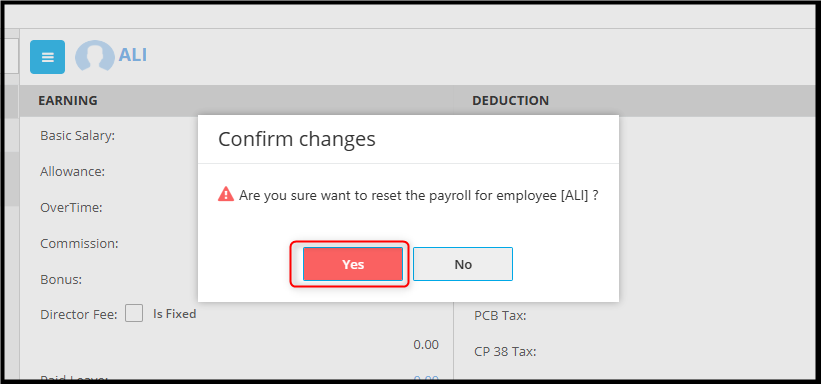Click the Is Fixed label text
The height and width of the screenshot is (384, 821).
174,314
